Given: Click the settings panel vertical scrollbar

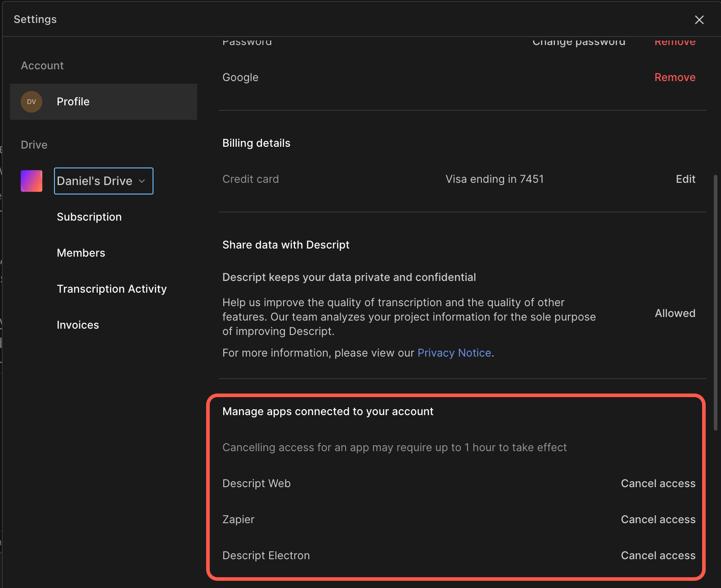Looking at the screenshot, I should tap(716, 303).
